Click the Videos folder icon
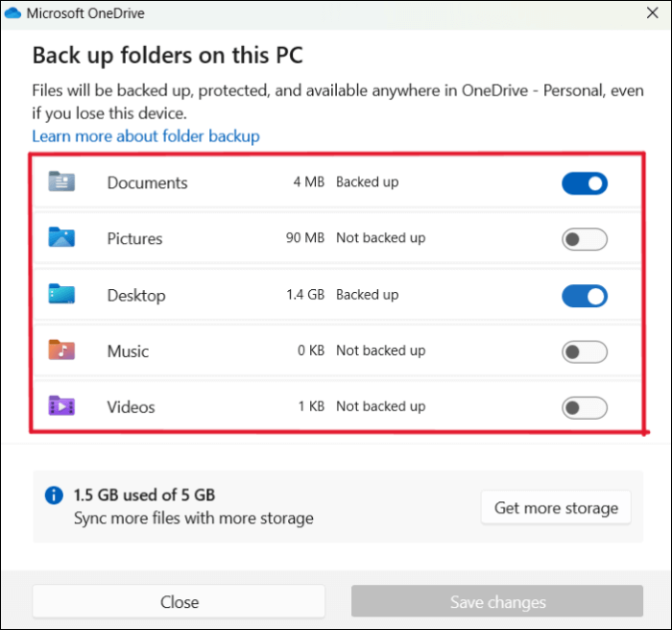 [x=61, y=406]
